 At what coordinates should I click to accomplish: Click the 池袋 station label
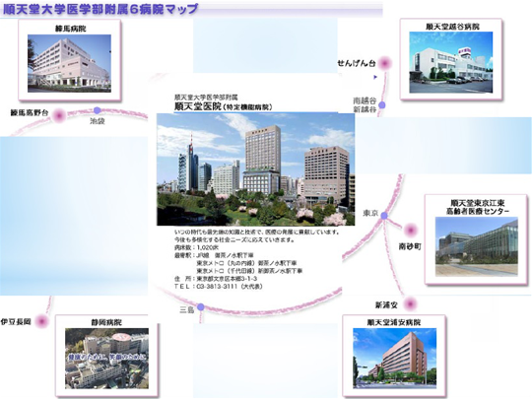98,121
